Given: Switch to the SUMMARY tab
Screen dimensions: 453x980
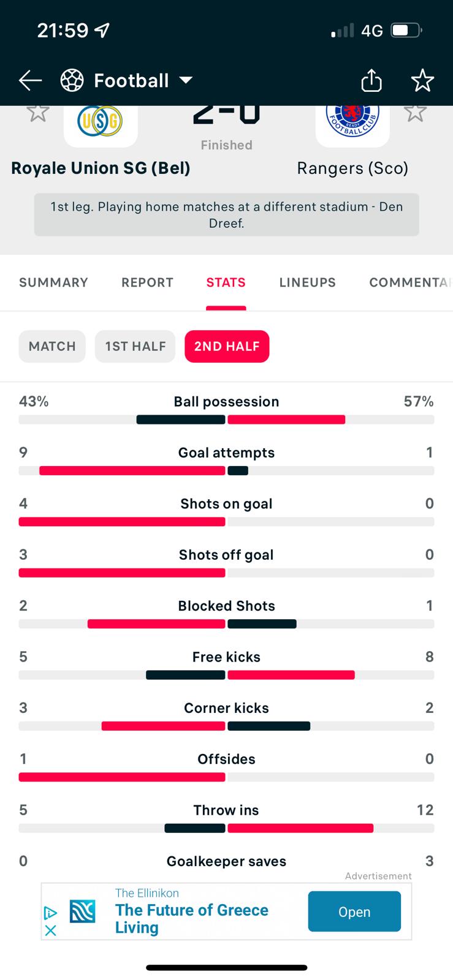Looking at the screenshot, I should coord(53,282).
